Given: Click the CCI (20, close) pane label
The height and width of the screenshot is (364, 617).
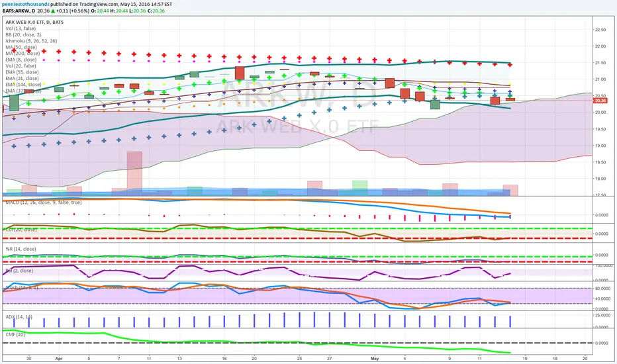Looking at the screenshot, I should [x=21, y=230].
